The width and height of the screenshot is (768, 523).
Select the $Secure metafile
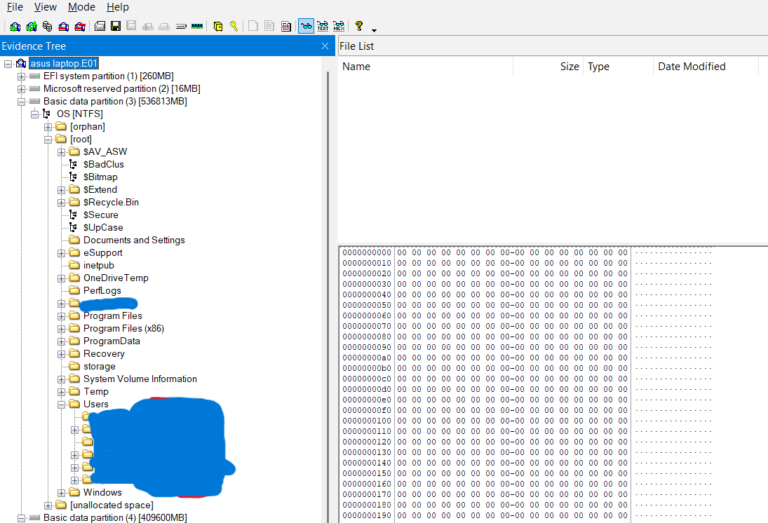point(100,215)
